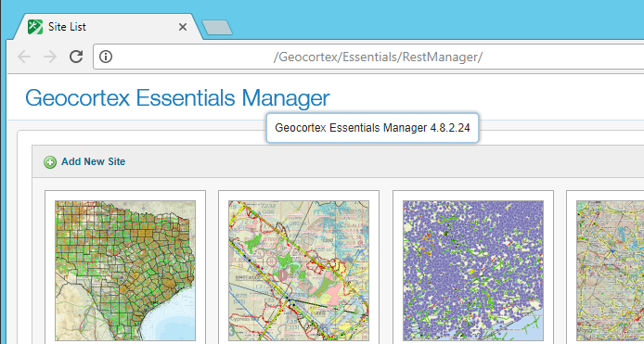644x344 pixels.
Task: Close the Site List tab
Action: (x=183, y=27)
